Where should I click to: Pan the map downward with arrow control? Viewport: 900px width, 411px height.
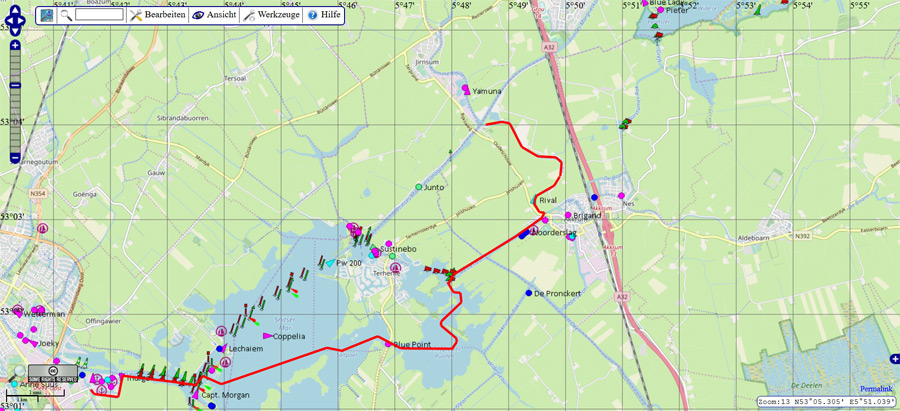[x=15, y=32]
